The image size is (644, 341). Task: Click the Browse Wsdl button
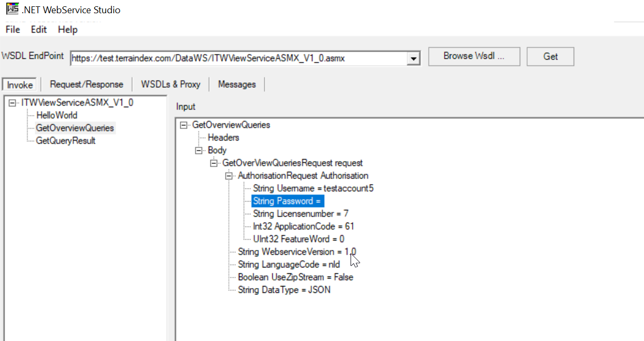click(x=474, y=56)
